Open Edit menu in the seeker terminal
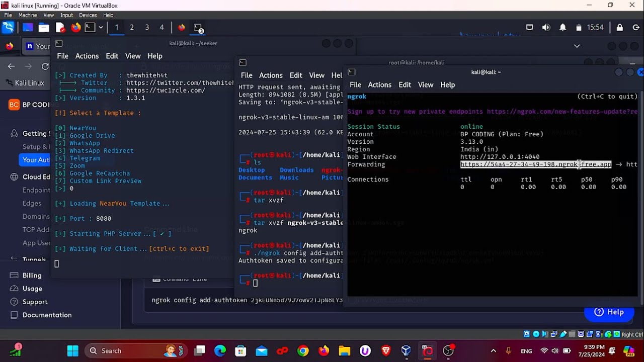644x362 pixels. [112, 56]
